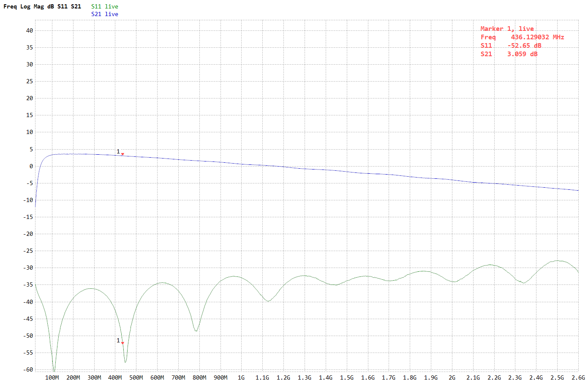Click the 100M frequency axis label

click(x=52, y=377)
